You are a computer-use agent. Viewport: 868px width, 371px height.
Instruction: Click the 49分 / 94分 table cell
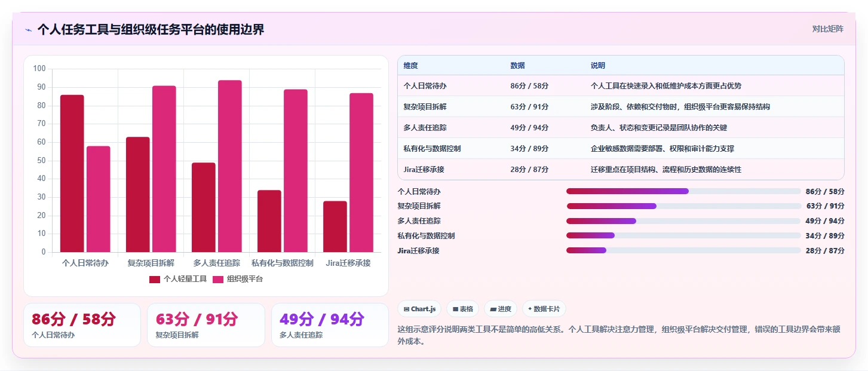[529, 128]
